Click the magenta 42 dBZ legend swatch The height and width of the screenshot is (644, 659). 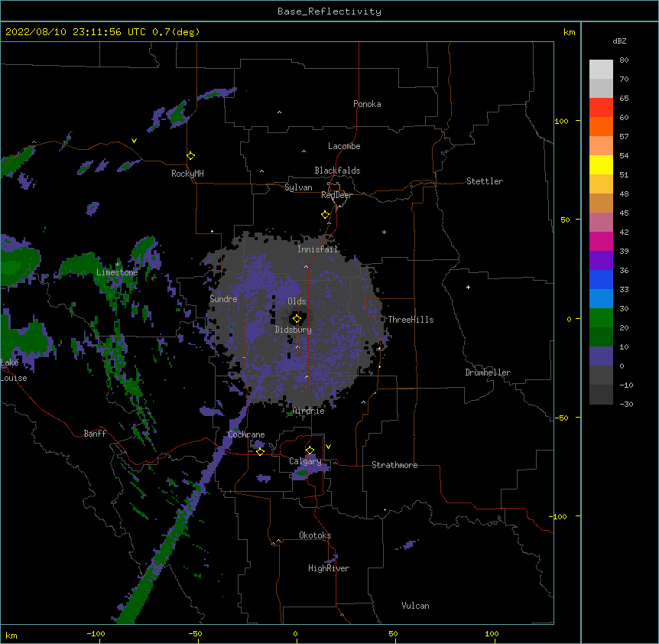pyautogui.click(x=601, y=241)
